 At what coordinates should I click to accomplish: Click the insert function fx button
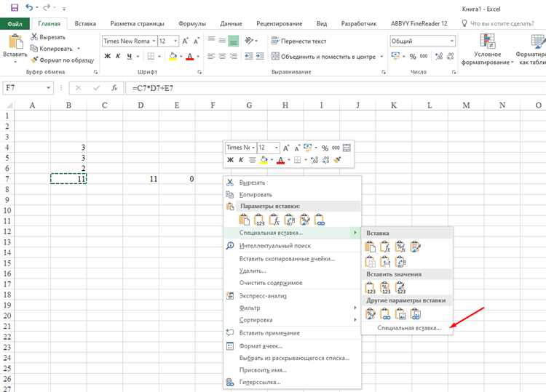114,88
